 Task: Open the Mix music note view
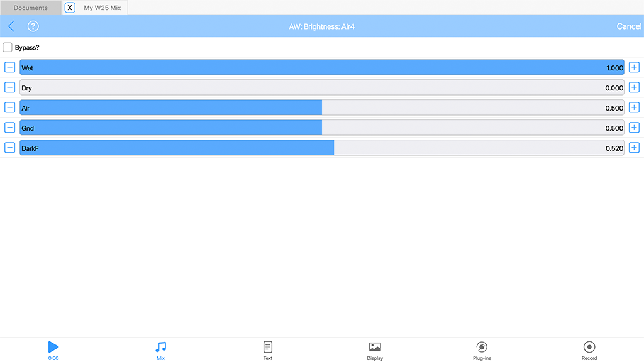click(x=160, y=349)
